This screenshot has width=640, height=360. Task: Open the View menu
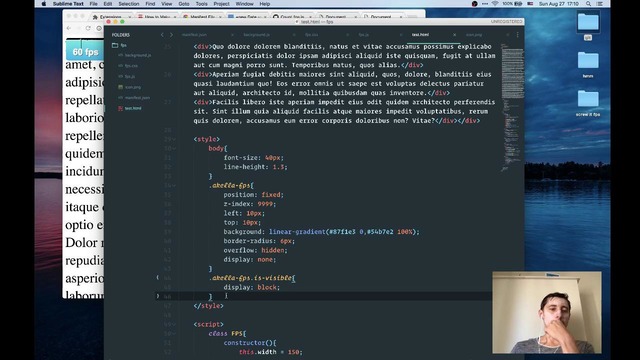[x=167, y=4]
